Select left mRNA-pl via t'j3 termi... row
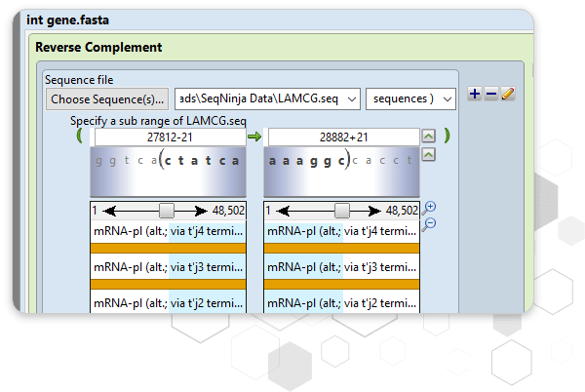This screenshot has width=585, height=392. [x=168, y=267]
